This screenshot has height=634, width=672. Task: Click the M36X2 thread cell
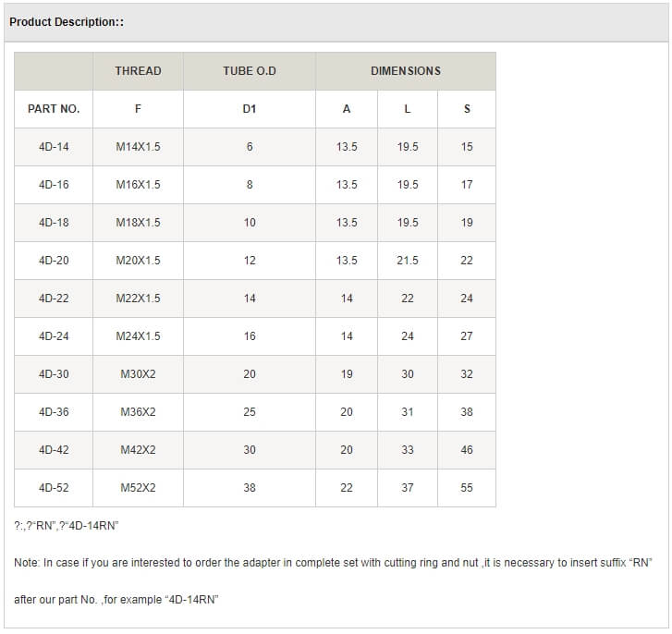(x=138, y=412)
